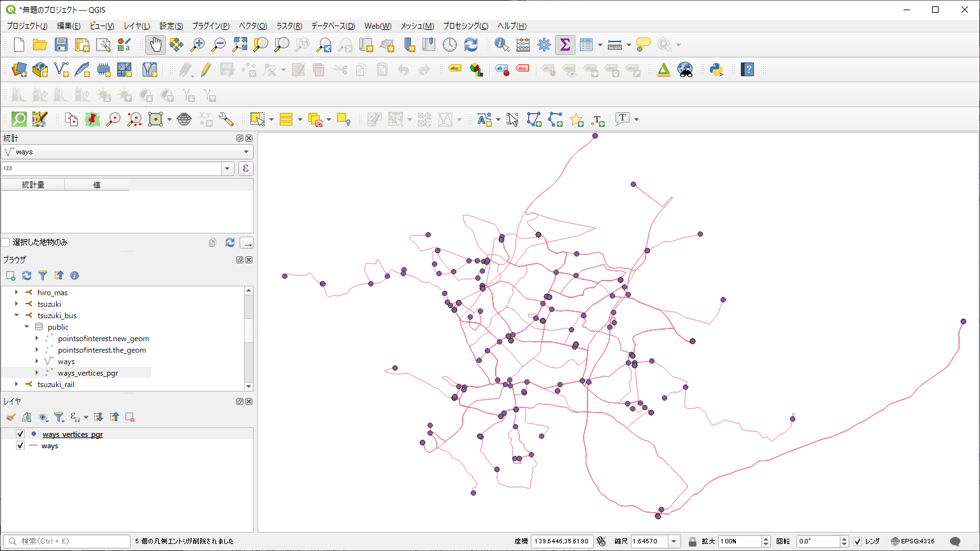Open the Vector menu

click(x=252, y=26)
